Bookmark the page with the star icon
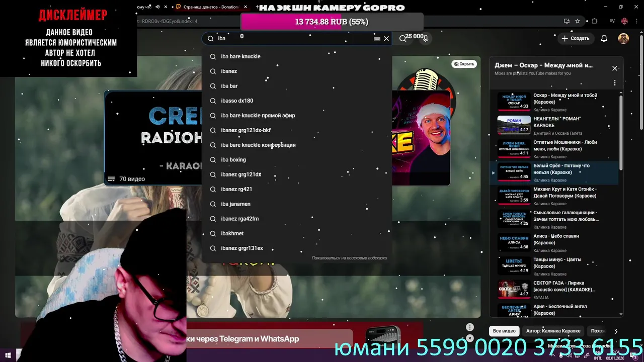644x362 pixels. [578, 21]
